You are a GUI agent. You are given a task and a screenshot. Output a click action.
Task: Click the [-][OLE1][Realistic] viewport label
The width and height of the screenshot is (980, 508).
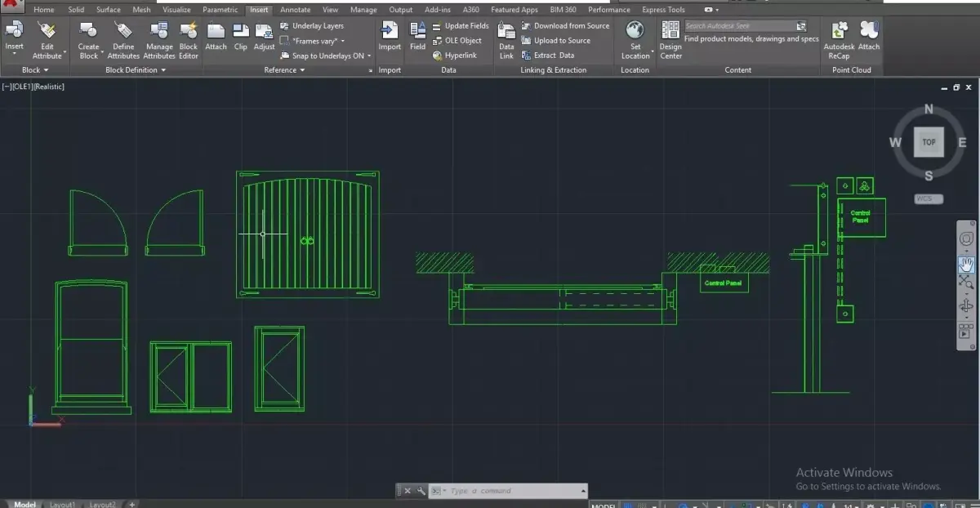click(x=33, y=87)
